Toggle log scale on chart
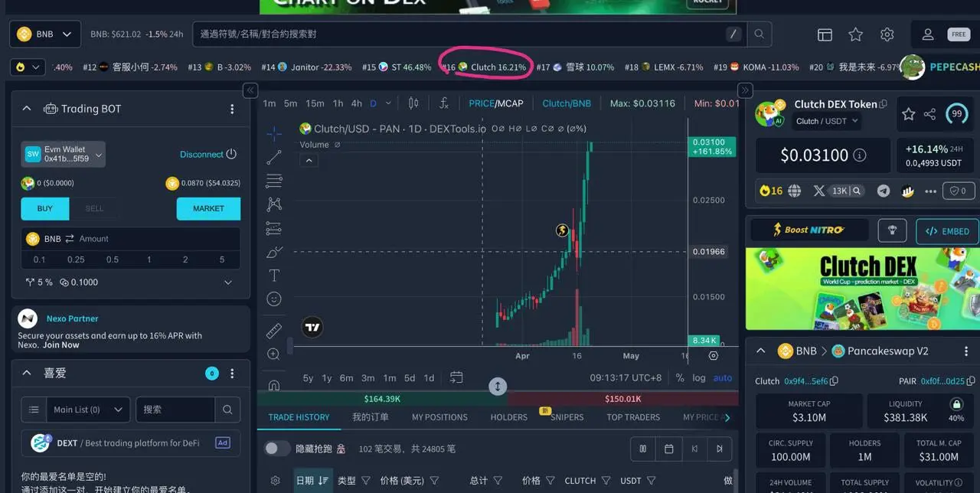 pyautogui.click(x=699, y=377)
